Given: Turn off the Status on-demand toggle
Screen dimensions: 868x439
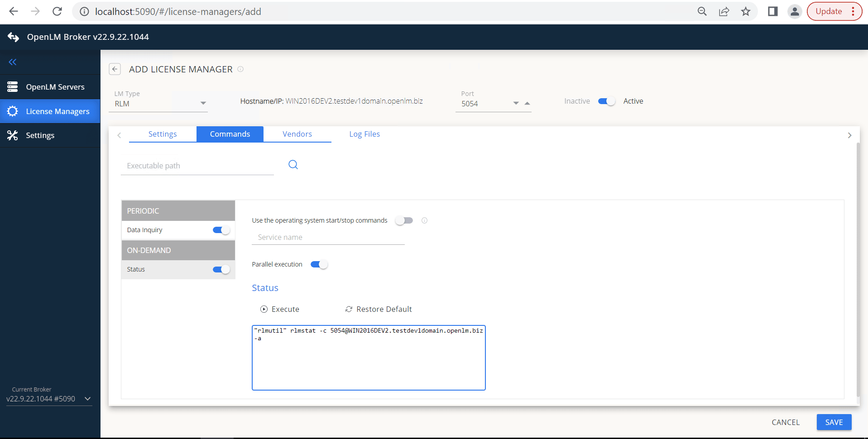Looking at the screenshot, I should (221, 269).
